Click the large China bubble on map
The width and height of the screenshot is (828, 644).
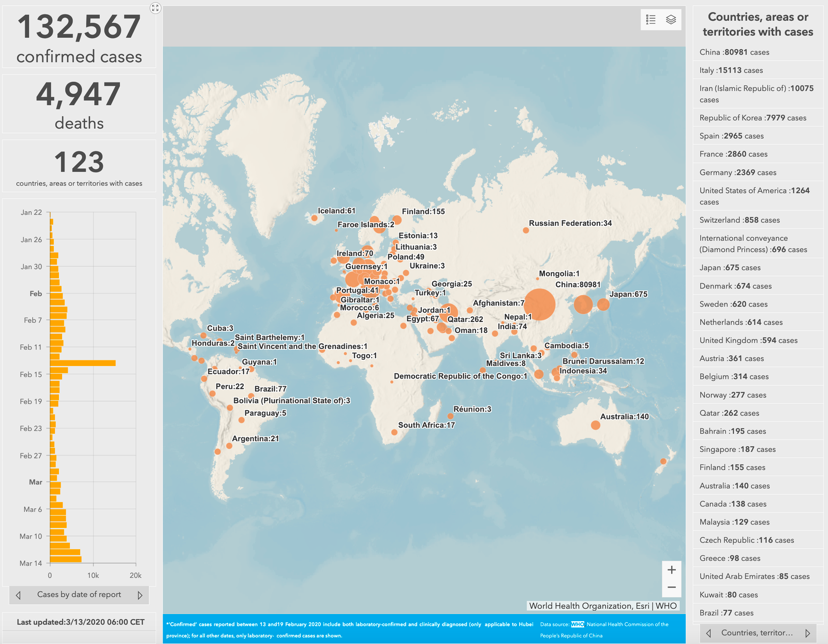pyautogui.click(x=539, y=305)
